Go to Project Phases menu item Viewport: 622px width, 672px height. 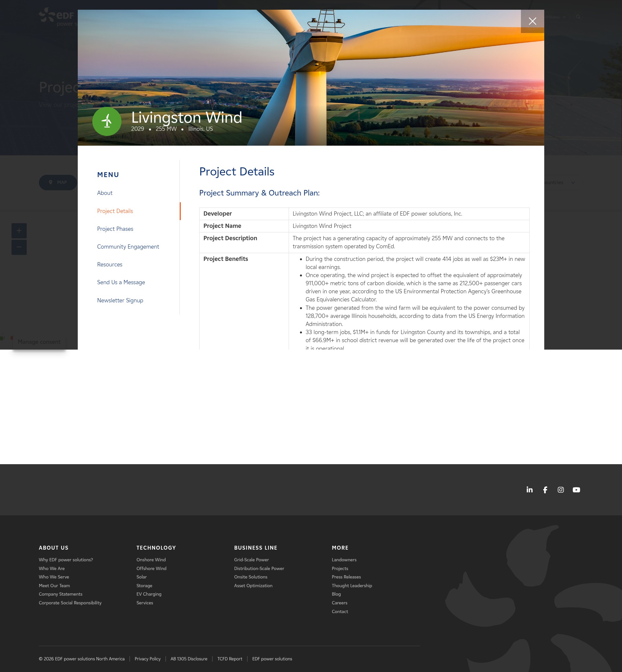pyautogui.click(x=115, y=229)
